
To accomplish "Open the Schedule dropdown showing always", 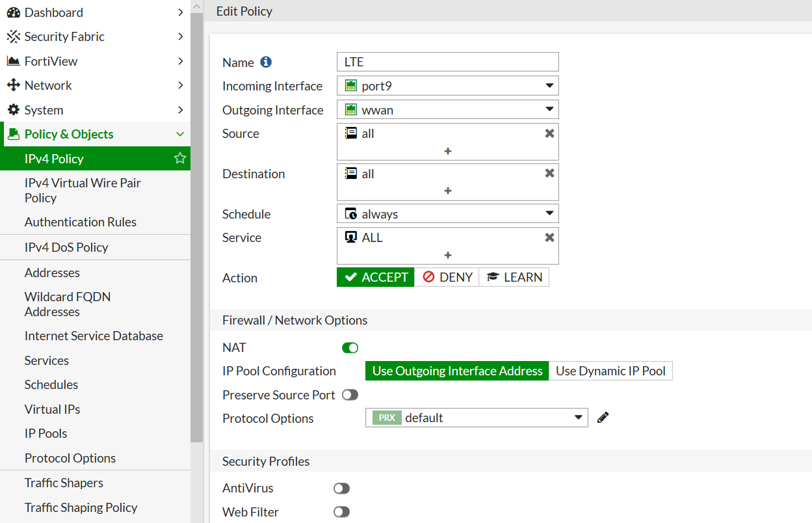I will [448, 213].
